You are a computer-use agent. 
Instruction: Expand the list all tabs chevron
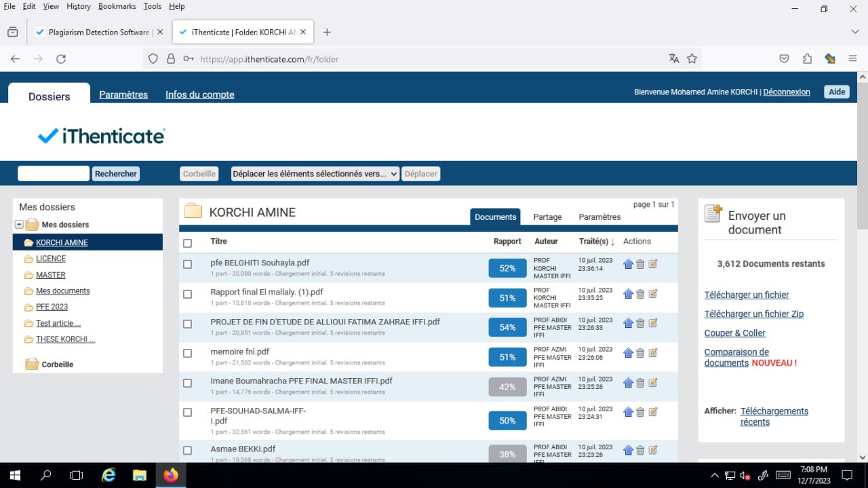854,32
